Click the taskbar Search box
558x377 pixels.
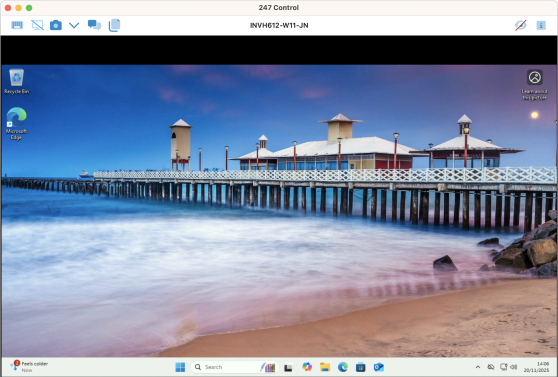pos(234,367)
